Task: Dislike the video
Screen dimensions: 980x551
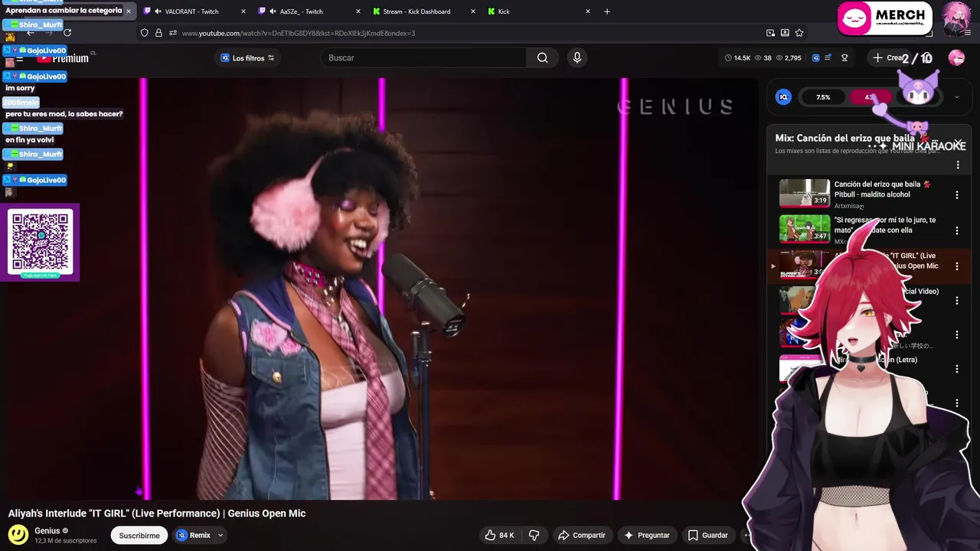Action: pyautogui.click(x=534, y=536)
